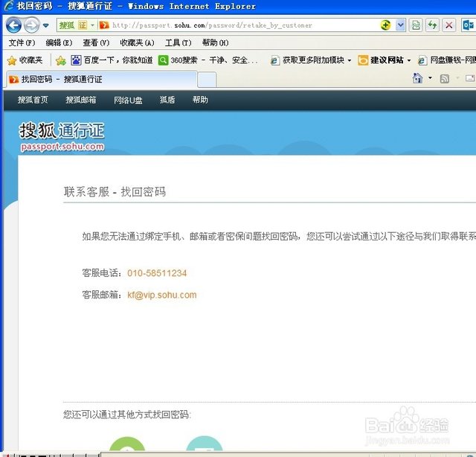Click the browser Back arrow button
Screen dimensions: 476x457
13,25
